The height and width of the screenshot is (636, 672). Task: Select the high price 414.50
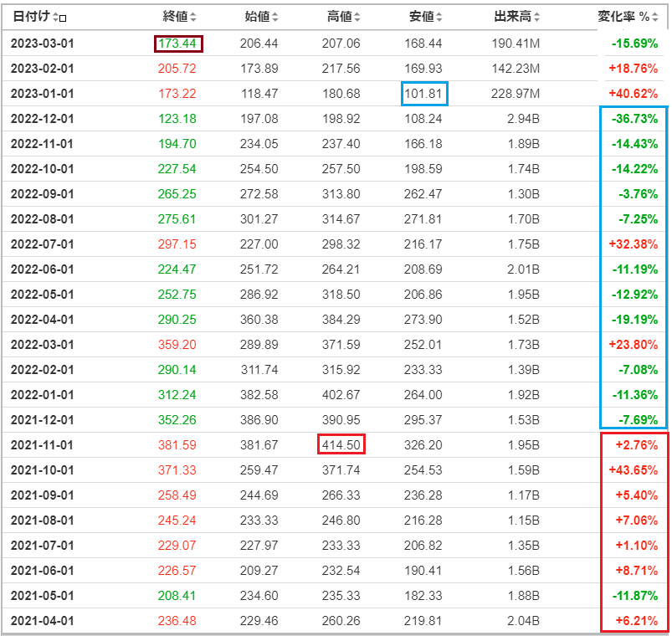click(341, 445)
